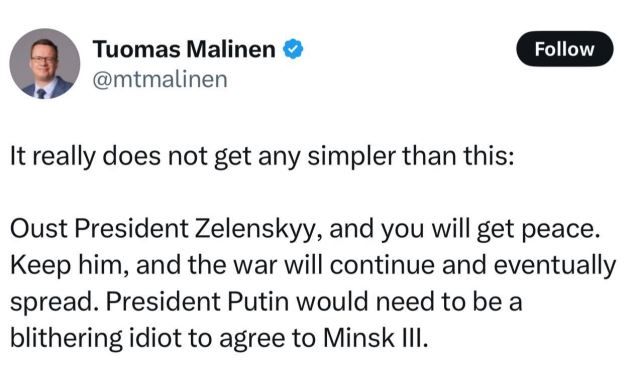Select the word "Putin" in the tweet
This screenshot has height=365, width=635.
(258, 301)
